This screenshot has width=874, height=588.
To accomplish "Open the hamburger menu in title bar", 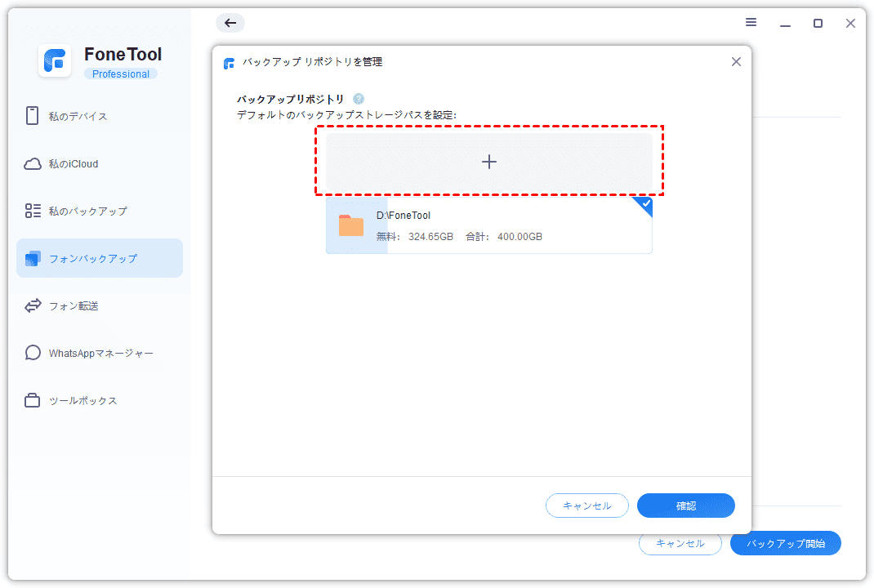I will coord(751,23).
